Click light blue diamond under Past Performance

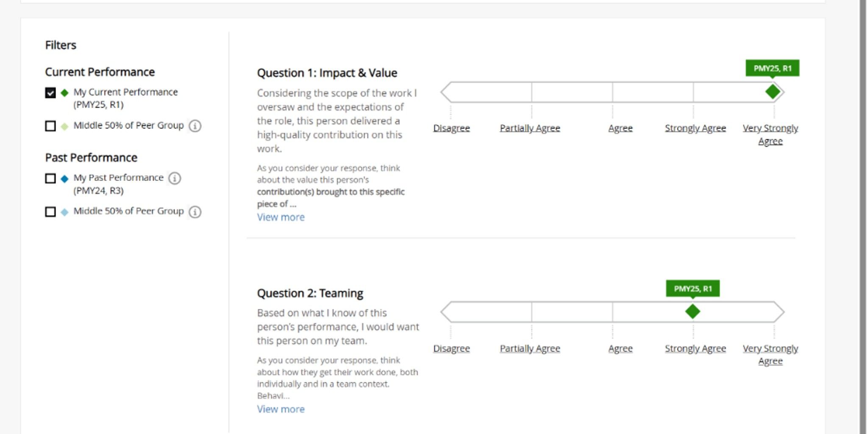pyautogui.click(x=64, y=212)
